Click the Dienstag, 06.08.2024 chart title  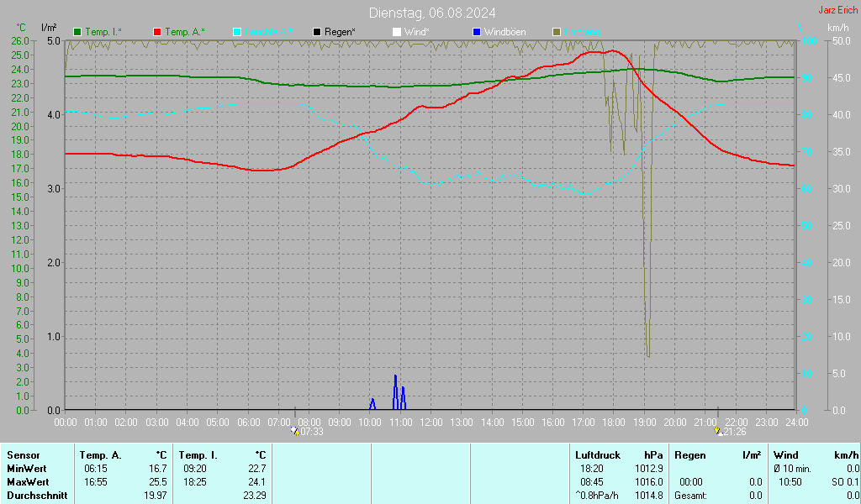pos(432,13)
